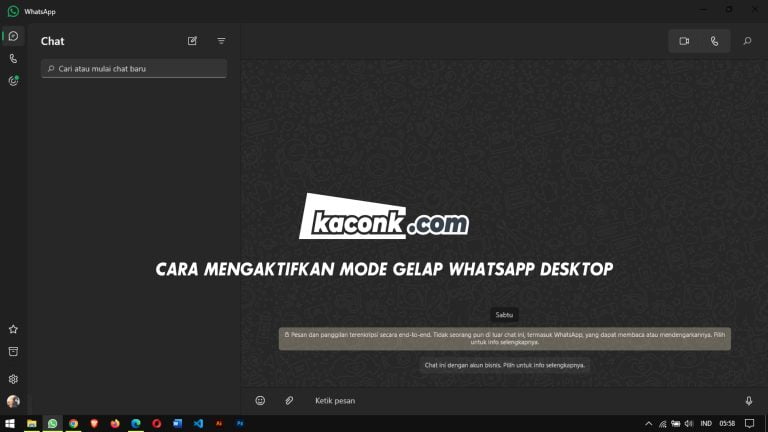The image size is (768, 432).
Task: Launch Firefox from taskbar
Action: [115, 424]
